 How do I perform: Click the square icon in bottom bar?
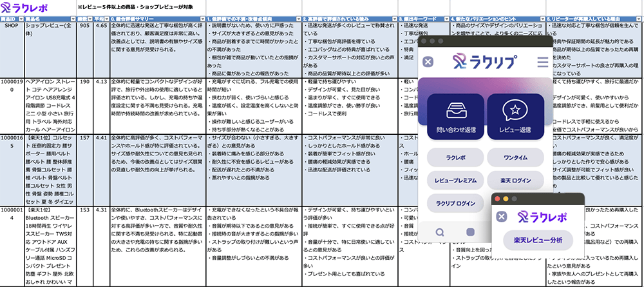(x=471, y=232)
